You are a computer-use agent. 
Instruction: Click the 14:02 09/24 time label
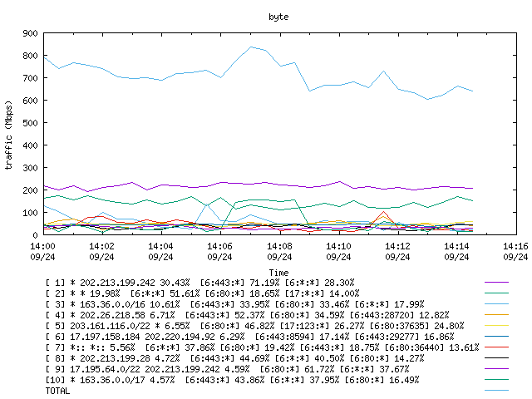click(101, 251)
